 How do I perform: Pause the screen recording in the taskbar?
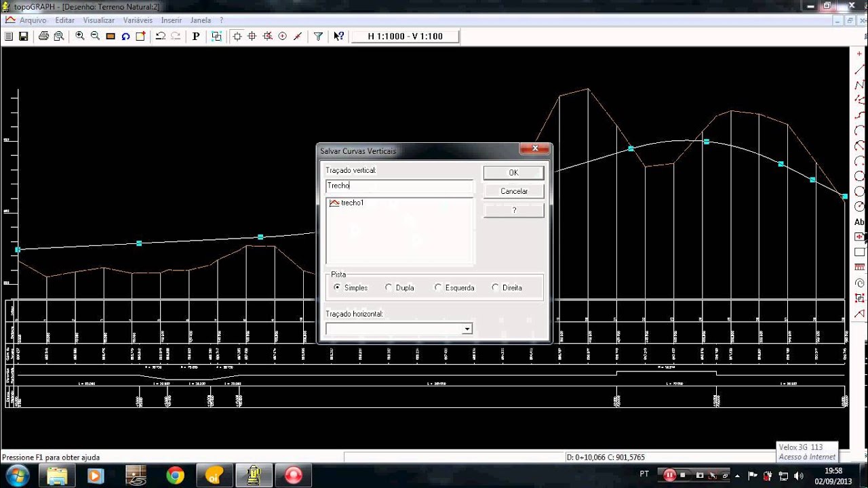[x=669, y=474]
